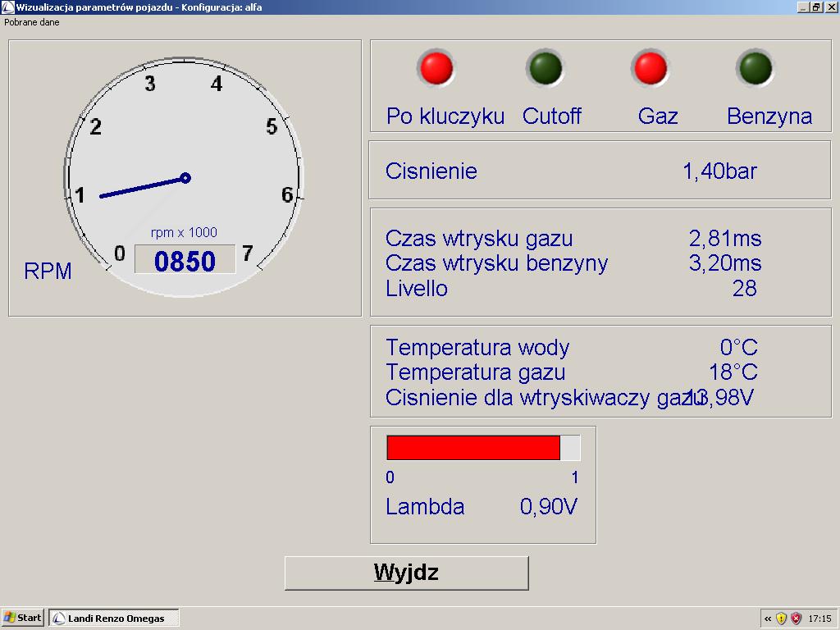This screenshot has width=840, height=630.
Task: Click the yellow shield tray icon
Action: coord(782,619)
